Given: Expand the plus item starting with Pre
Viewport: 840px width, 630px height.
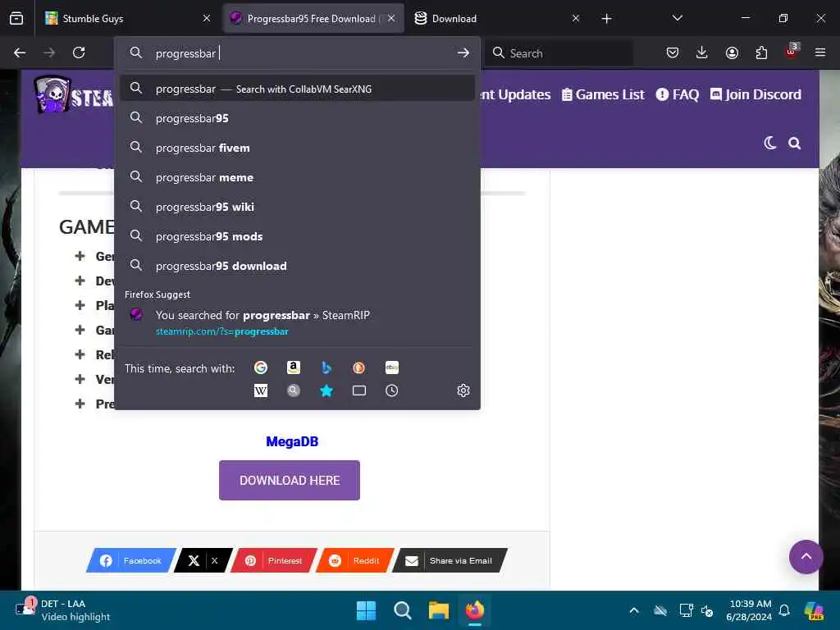Looking at the screenshot, I should [80, 404].
